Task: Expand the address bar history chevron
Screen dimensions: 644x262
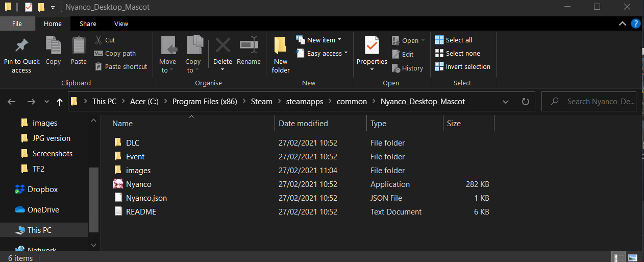Action: (506, 102)
